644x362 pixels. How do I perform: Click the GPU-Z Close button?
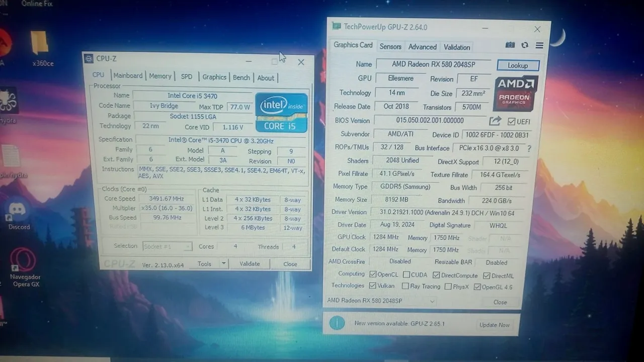(500, 302)
